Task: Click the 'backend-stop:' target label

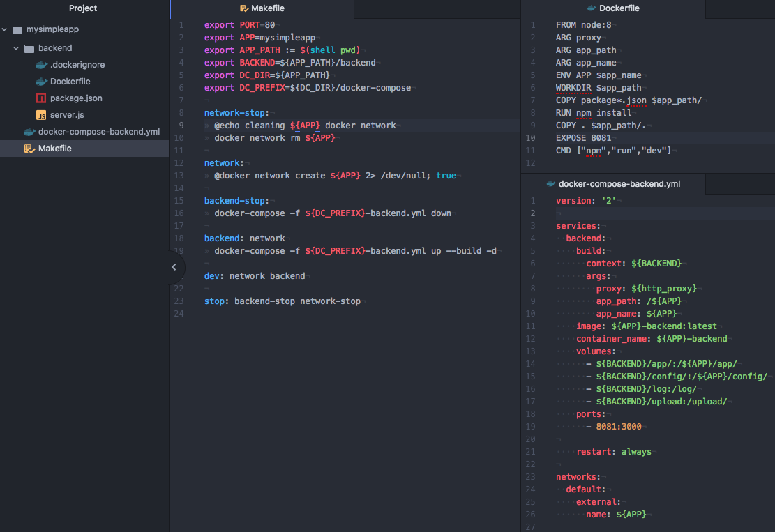Action: point(236,201)
